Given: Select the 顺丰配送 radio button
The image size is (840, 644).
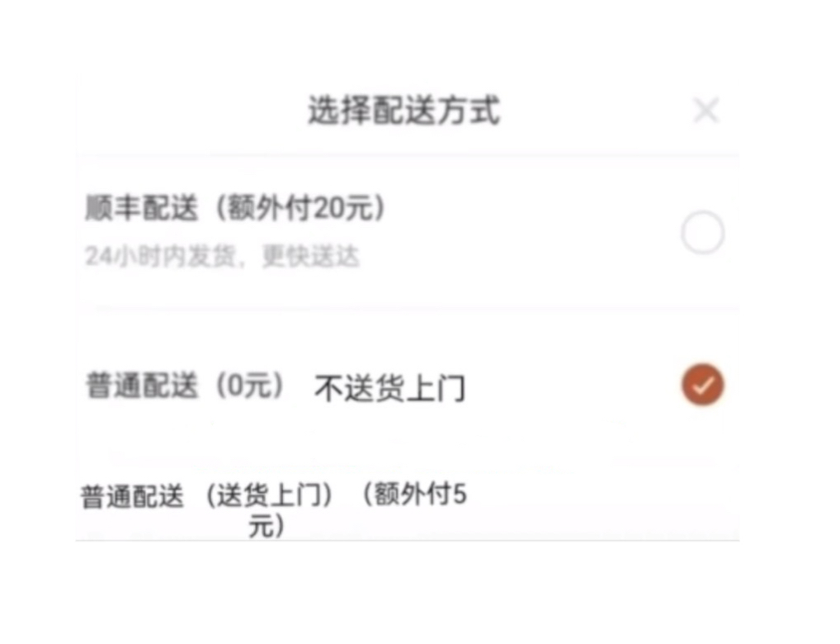Looking at the screenshot, I should (702, 233).
